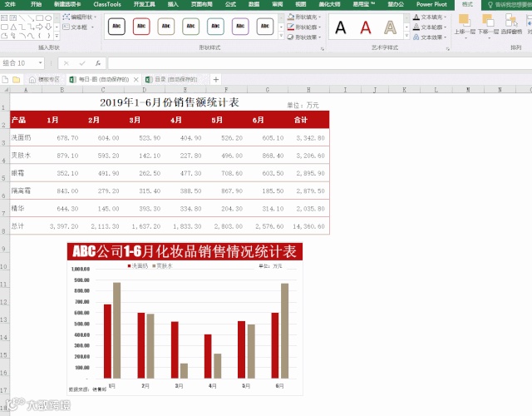Open the 模板专区 template zone tab
Viewport: 532px width, 416px height.
pos(44,80)
